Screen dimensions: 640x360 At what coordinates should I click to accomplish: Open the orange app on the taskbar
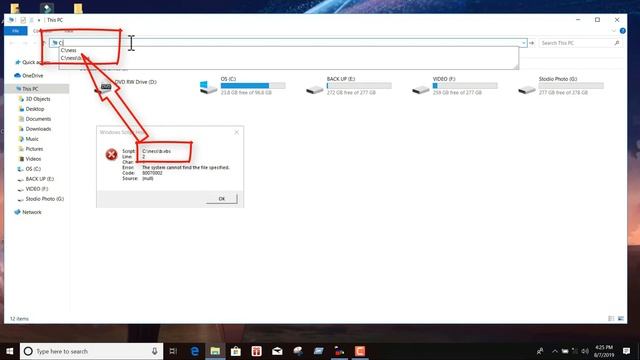pos(360,351)
